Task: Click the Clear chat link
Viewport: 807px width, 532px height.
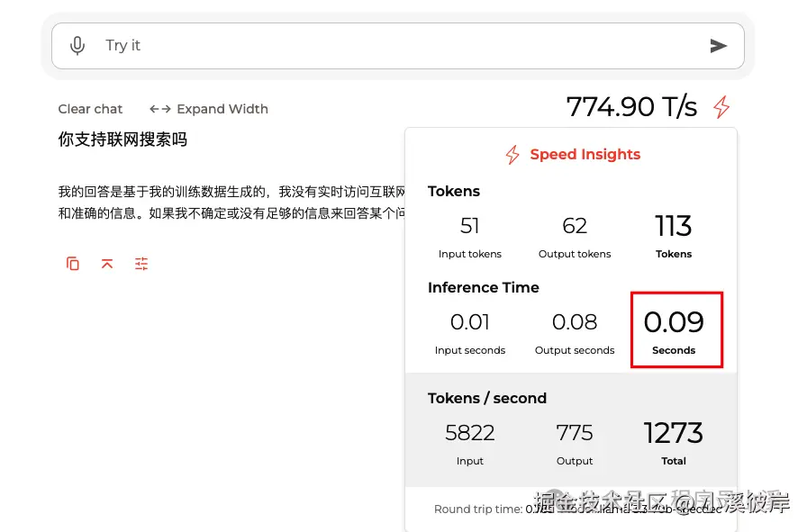Action: tap(90, 108)
